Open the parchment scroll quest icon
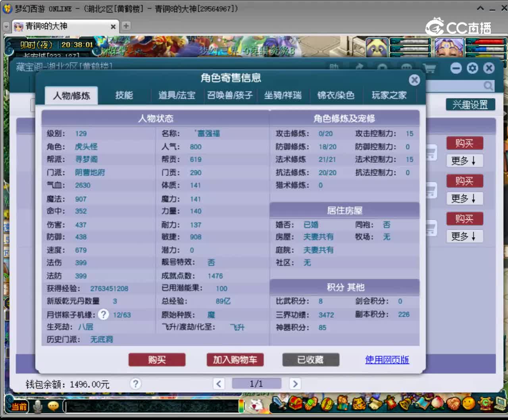 click(375, 404)
